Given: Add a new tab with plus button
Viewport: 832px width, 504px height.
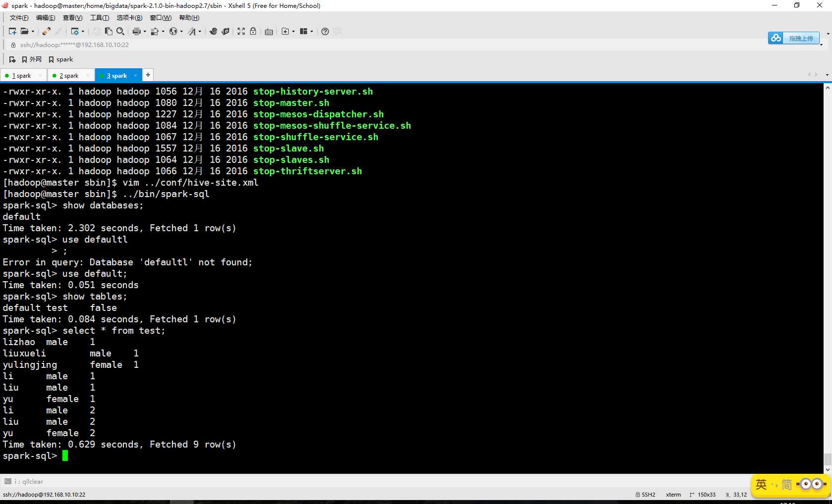Looking at the screenshot, I should pyautogui.click(x=148, y=75).
